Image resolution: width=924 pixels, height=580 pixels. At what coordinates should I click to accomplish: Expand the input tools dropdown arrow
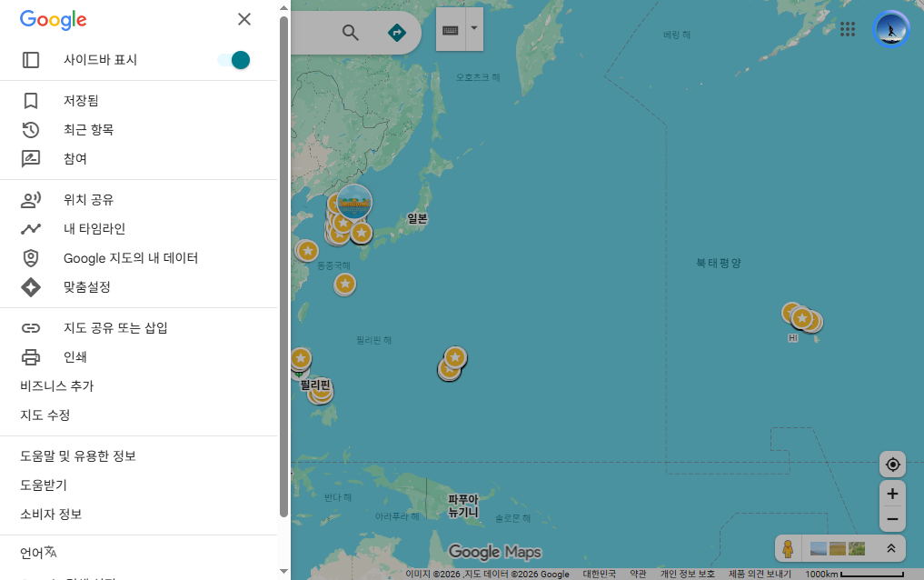tap(473, 28)
